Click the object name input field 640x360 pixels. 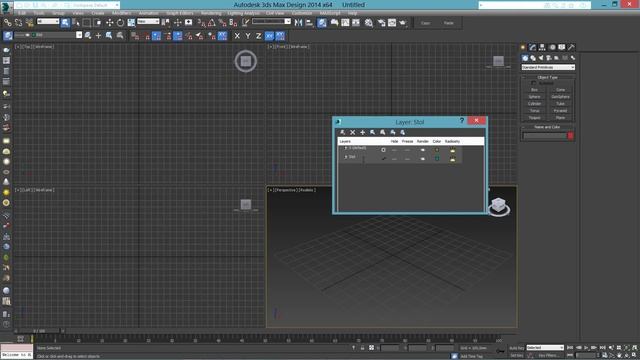click(x=545, y=136)
